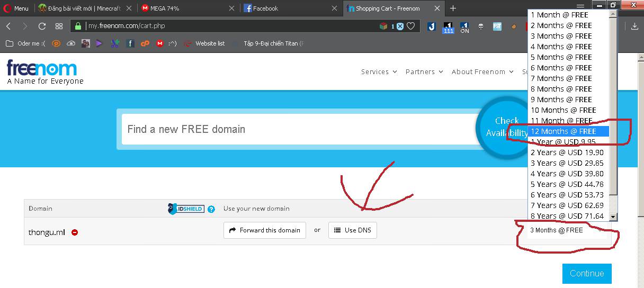644x288 pixels.
Task: Click Forward this domain button
Action: point(265,230)
